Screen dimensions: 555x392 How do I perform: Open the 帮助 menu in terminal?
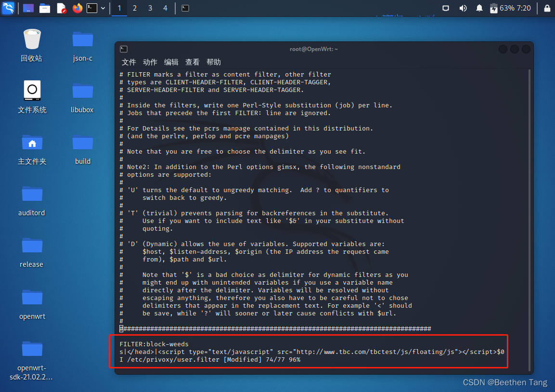(x=214, y=62)
